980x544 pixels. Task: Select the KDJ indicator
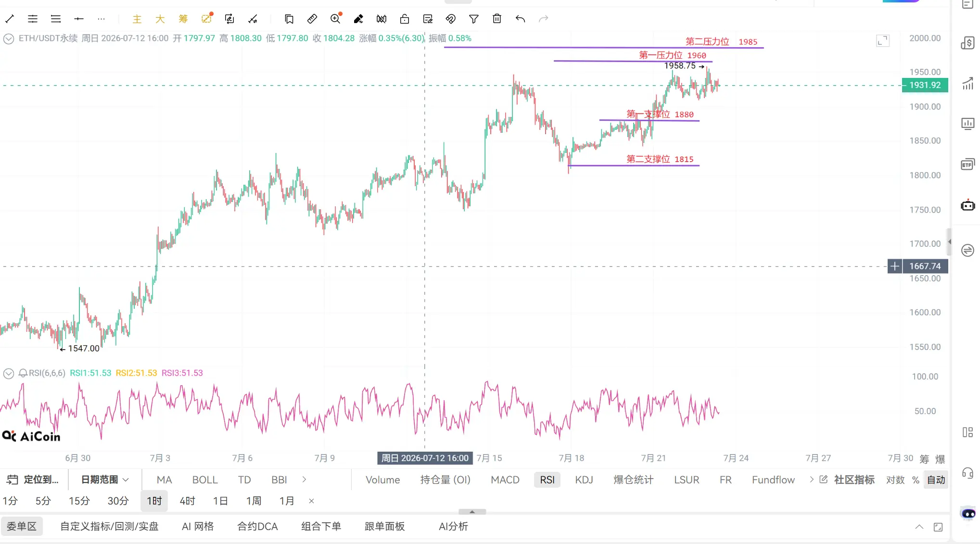[x=584, y=480]
